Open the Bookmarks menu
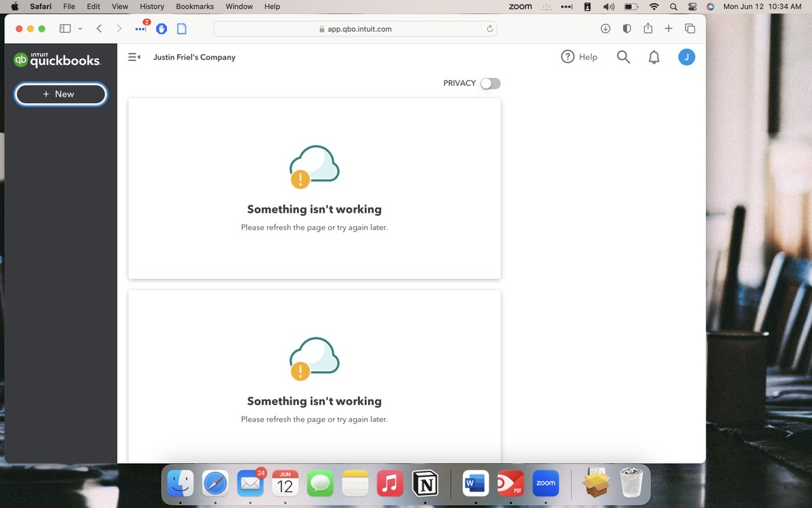The height and width of the screenshot is (508, 812). pos(194,6)
